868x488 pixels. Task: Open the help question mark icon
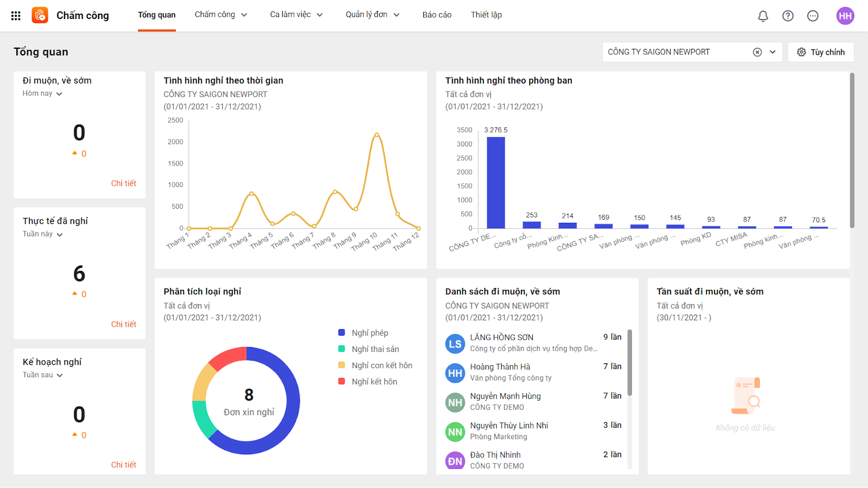pyautogui.click(x=788, y=16)
